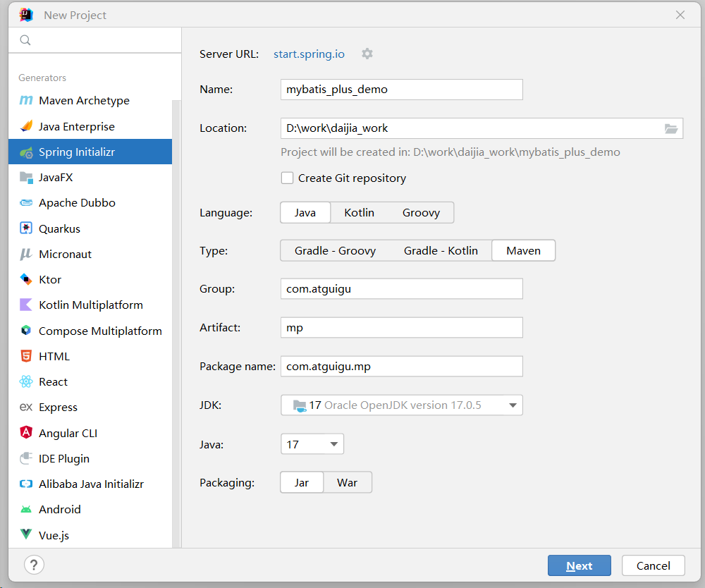Click the Cancel button
This screenshot has height=588, width=705.
(x=654, y=565)
